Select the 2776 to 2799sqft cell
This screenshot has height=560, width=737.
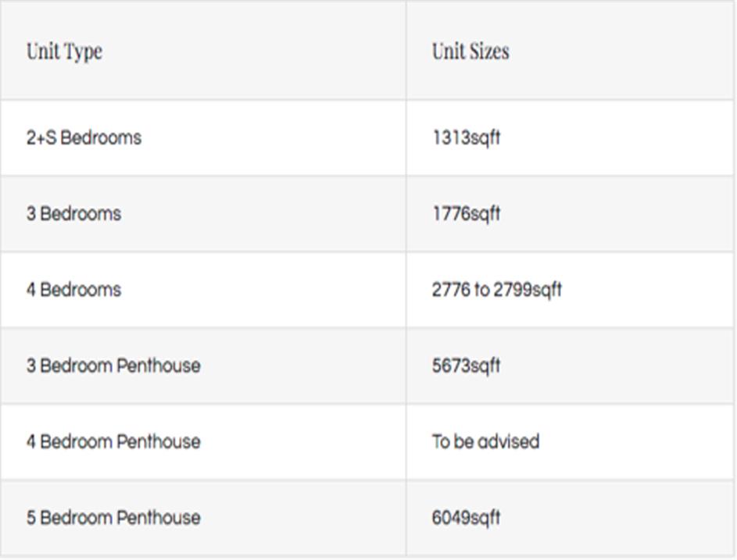(496, 290)
